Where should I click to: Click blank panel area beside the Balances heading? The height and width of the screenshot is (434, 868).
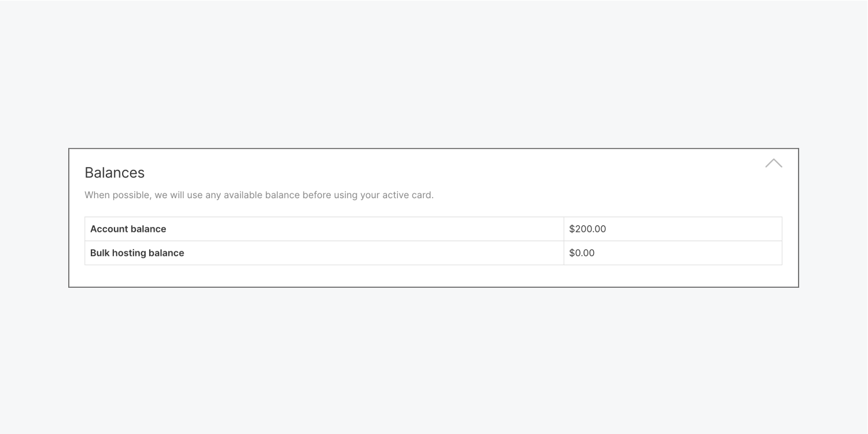tap(451, 173)
